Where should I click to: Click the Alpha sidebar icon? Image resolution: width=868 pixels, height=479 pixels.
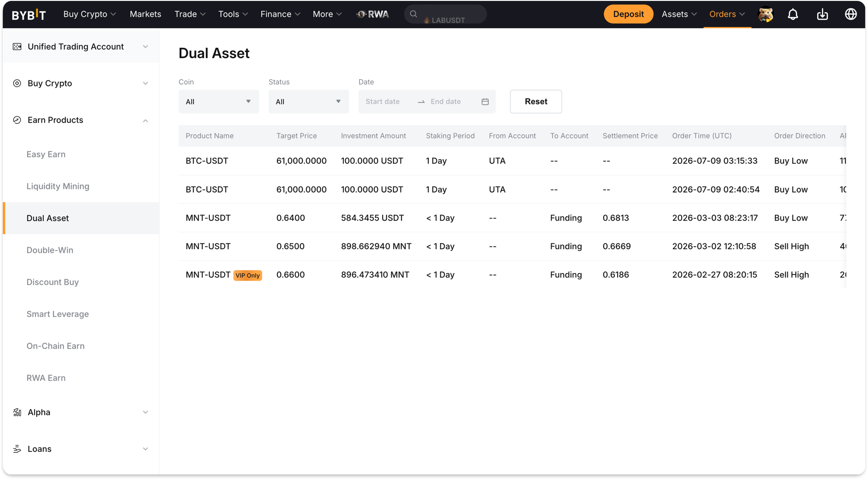coord(17,412)
